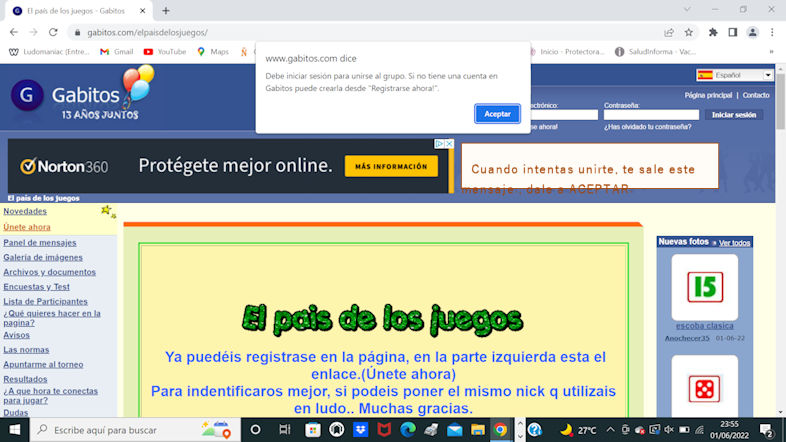The image size is (786, 442).
Task: Open the Inicio - Protectora bookmark
Action: click(x=567, y=52)
